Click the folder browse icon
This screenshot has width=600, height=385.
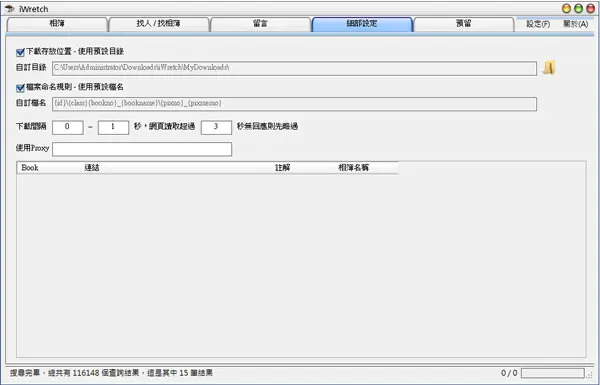549,68
